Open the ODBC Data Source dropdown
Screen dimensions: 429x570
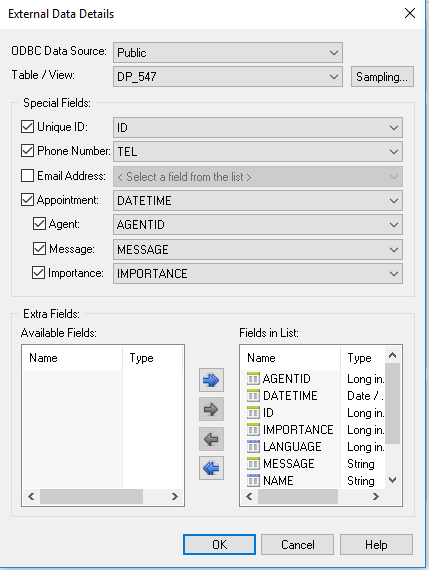click(x=228, y=53)
